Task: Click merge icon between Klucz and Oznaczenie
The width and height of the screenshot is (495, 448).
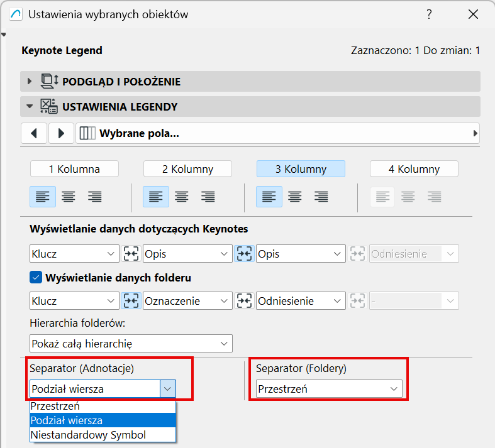Action: [131, 300]
